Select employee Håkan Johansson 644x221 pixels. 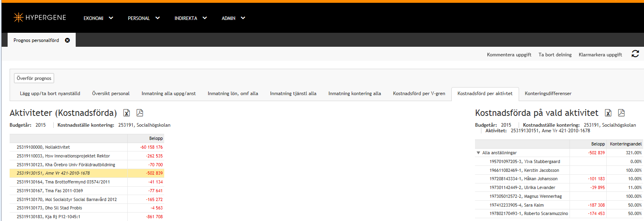[523, 179]
